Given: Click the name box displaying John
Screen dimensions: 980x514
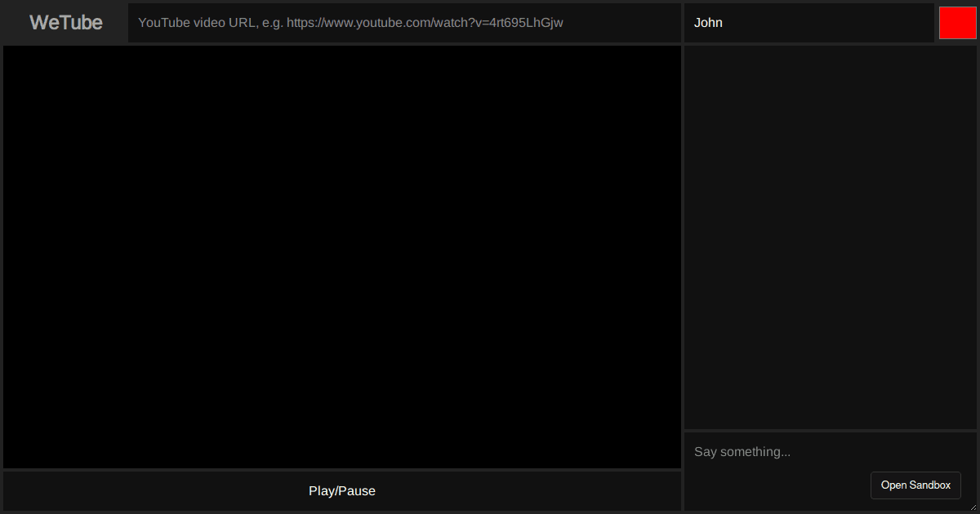Looking at the screenshot, I should point(809,22).
